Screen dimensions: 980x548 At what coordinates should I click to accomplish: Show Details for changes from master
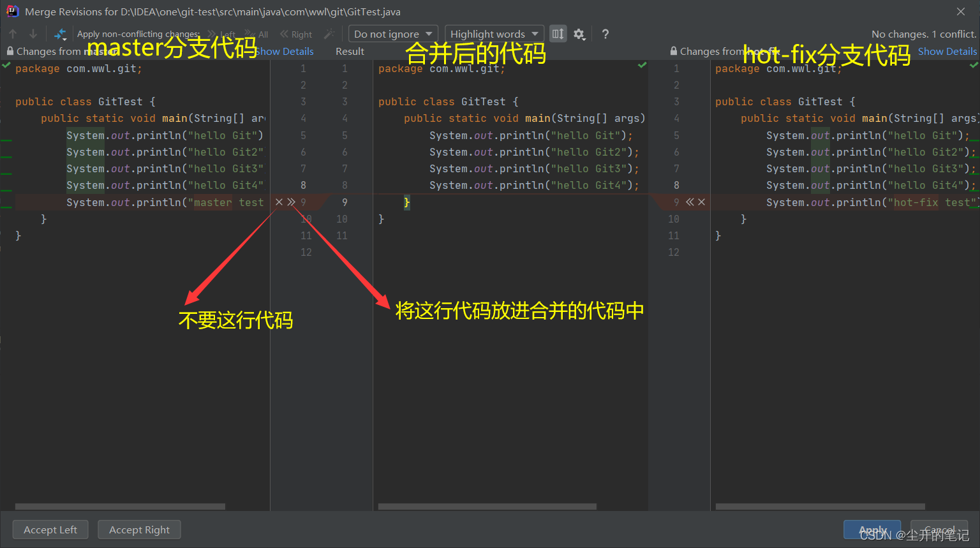tap(286, 51)
